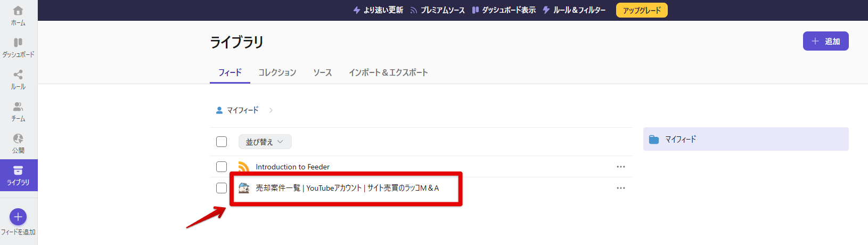Viewport: 868px width, 245px height.
Task: Click the RSS icon beside Introduction to Feeder
Action: click(244, 167)
